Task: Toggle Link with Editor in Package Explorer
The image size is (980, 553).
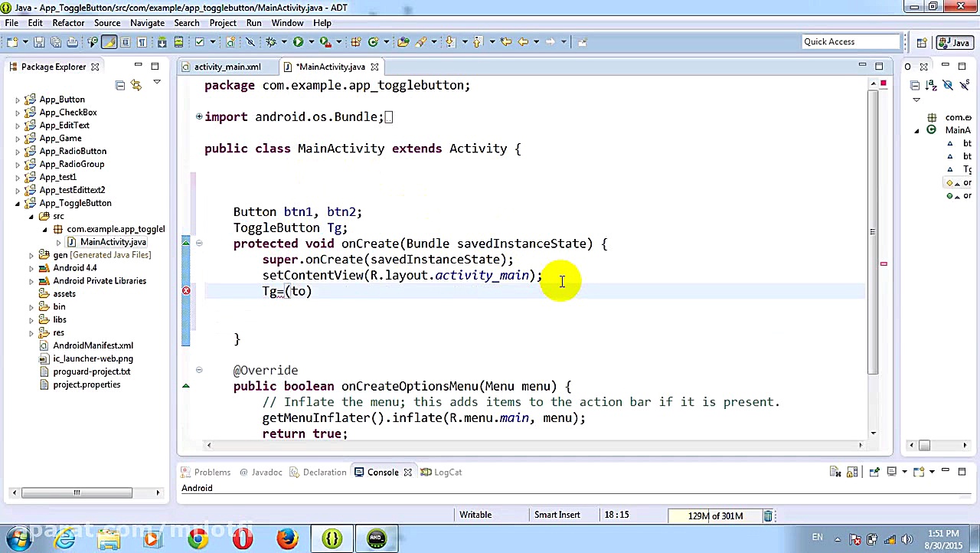Action: coord(136,85)
